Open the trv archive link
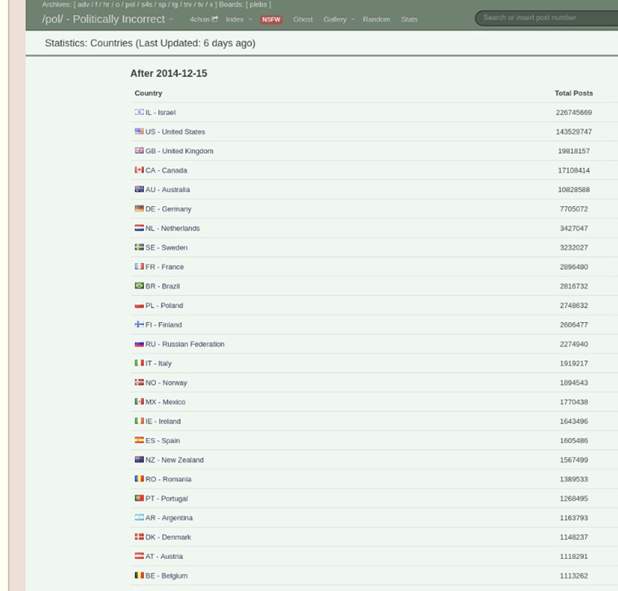The height and width of the screenshot is (591, 618). (188, 5)
